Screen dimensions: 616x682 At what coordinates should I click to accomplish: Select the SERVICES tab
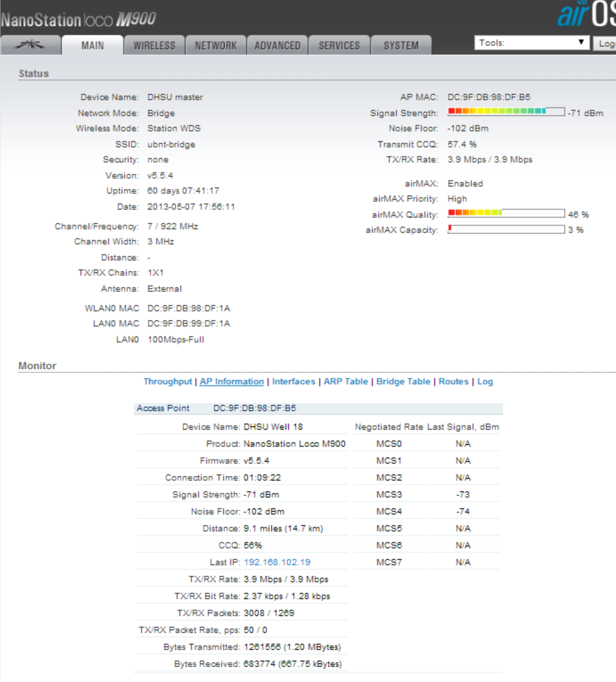(339, 46)
